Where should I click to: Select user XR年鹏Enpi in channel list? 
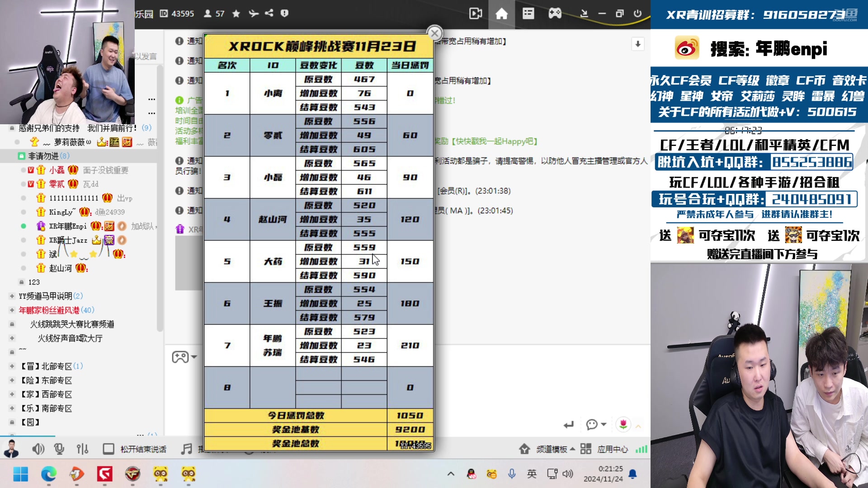pos(67,226)
